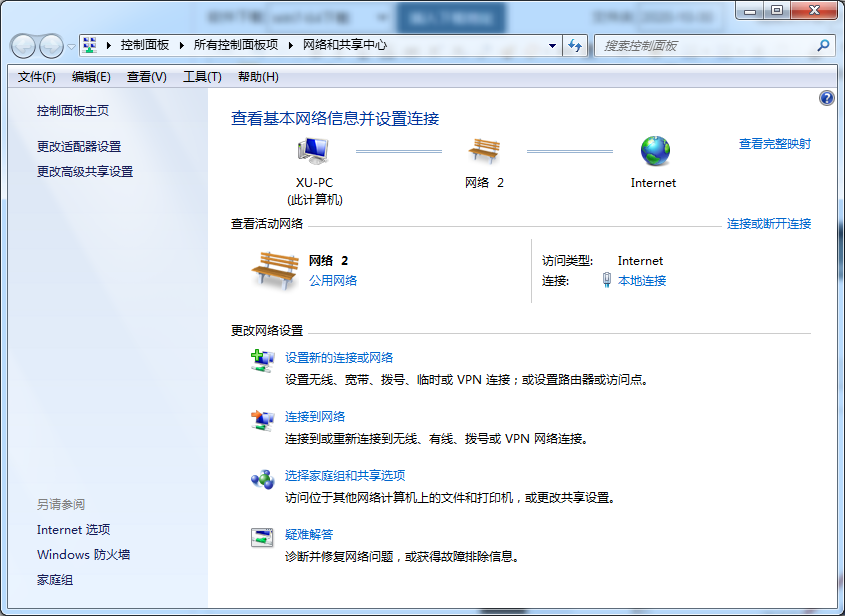Click the refresh icon in the address bar
The height and width of the screenshot is (616, 845).
pos(574,45)
